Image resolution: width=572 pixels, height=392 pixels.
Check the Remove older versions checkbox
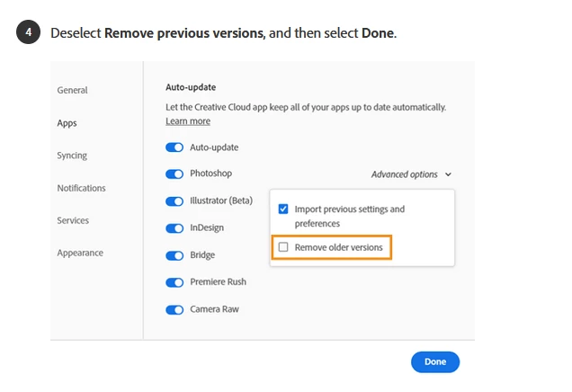coord(283,247)
